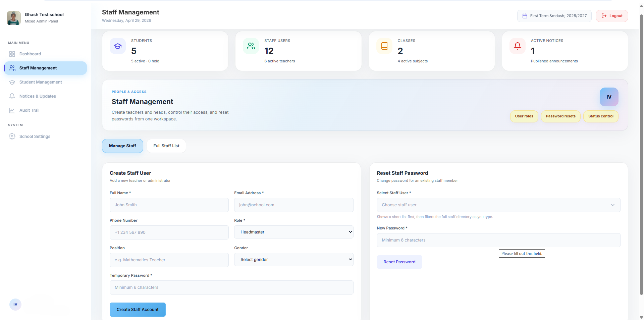This screenshot has height=320, width=644.
Task: Click the '5 active · 0 held' text
Action: (x=145, y=61)
